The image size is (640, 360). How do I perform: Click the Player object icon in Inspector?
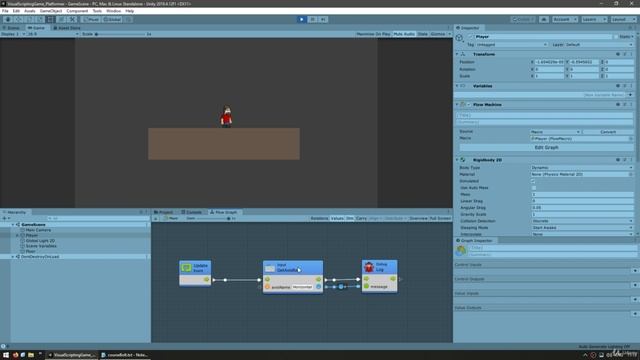460,38
